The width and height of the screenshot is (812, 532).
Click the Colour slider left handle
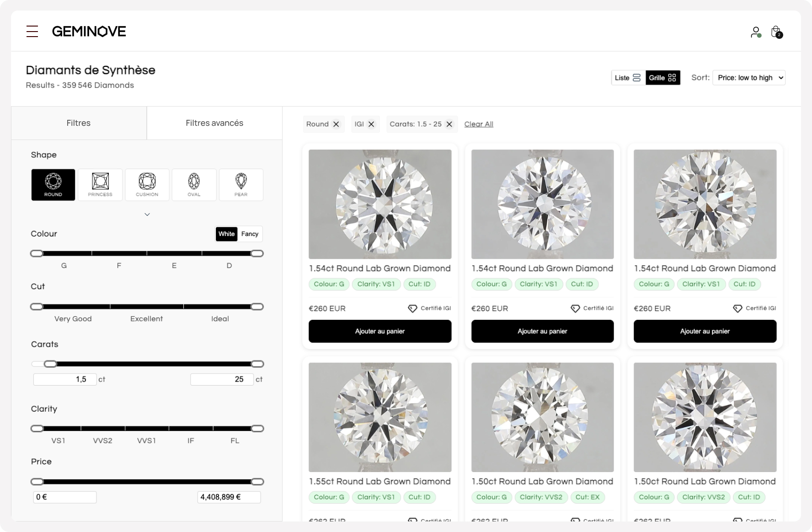click(x=37, y=253)
